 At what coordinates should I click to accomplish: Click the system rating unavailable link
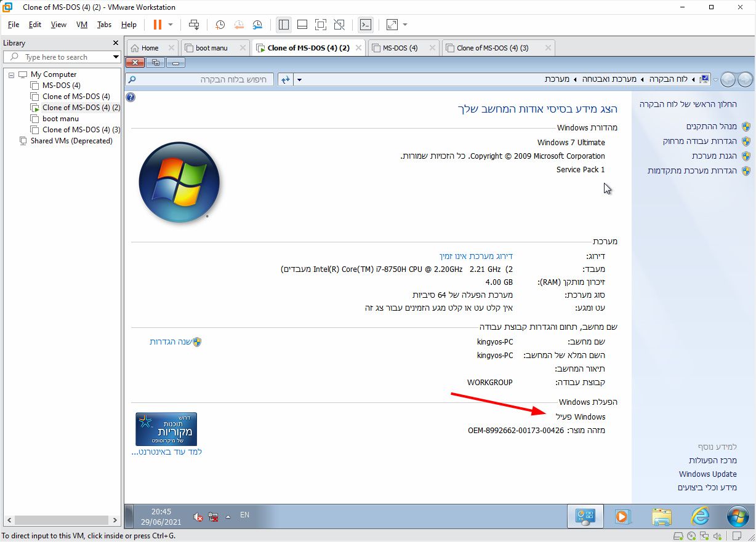[476, 256]
